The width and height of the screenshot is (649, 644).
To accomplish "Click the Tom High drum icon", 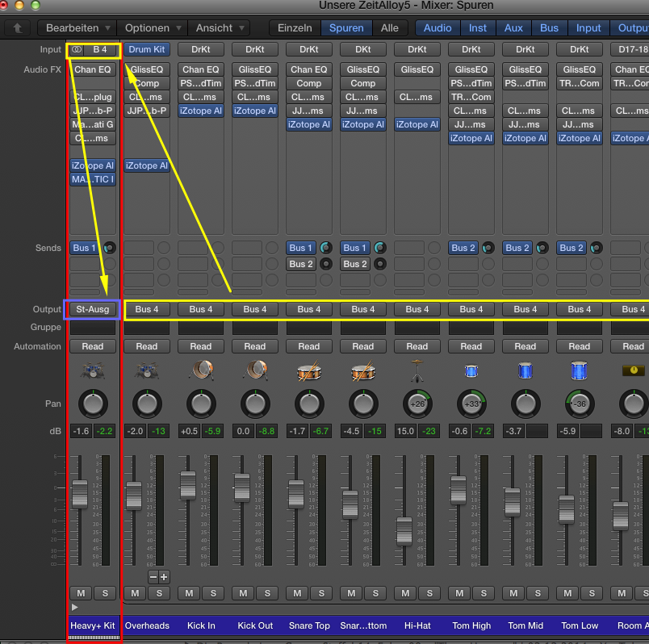I will pos(471,371).
